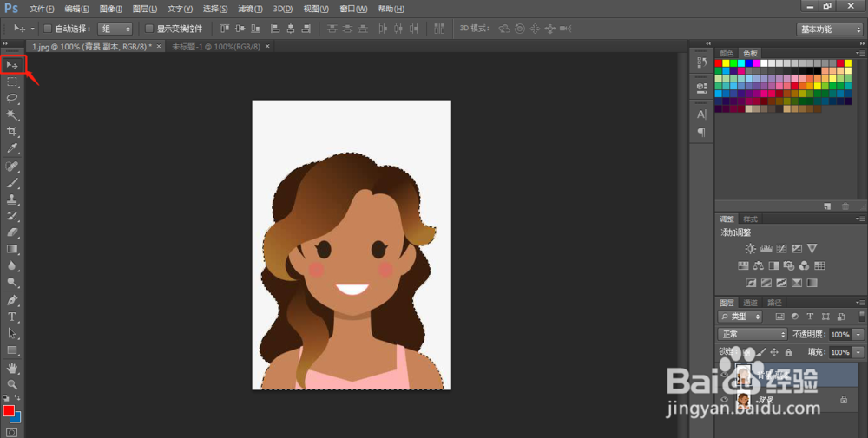The width and height of the screenshot is (868, 438).
Task: Switch to the 未标题-1 document tab
Action: [x=215, y=46]
